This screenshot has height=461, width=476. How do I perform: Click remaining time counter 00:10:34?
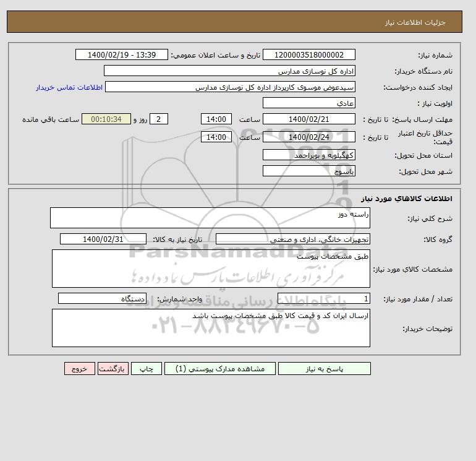(x=106, y=119)
